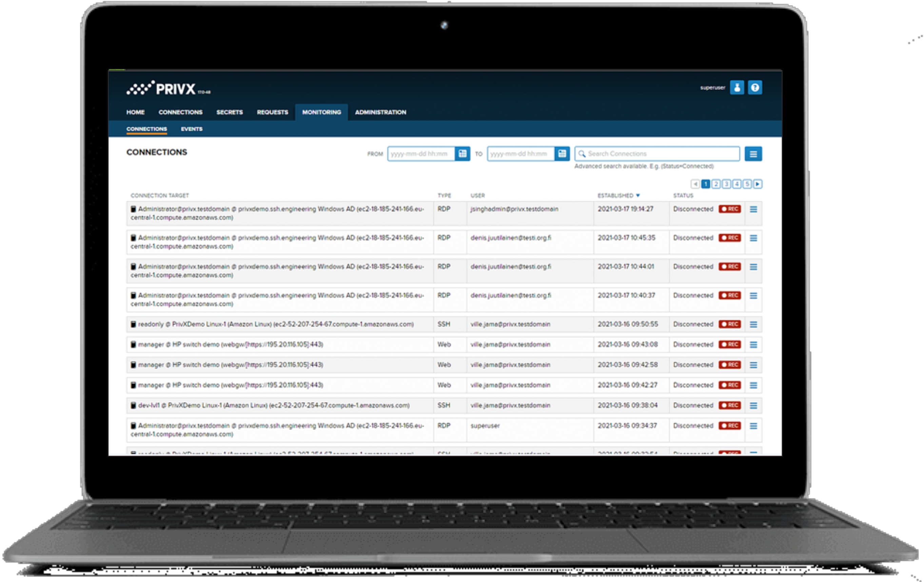924x582 pixels.
Task: Open the Secrets navigation item
Action: (x=230, y=113)
